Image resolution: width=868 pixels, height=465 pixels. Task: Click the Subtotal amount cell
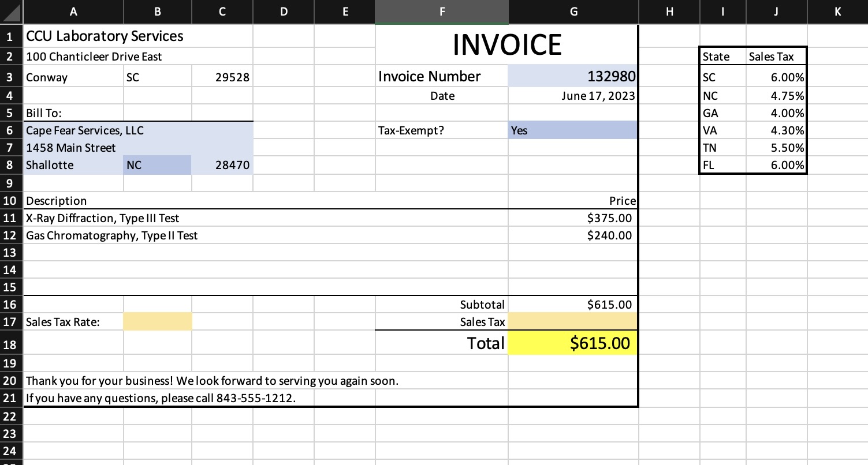coord(572,305)
